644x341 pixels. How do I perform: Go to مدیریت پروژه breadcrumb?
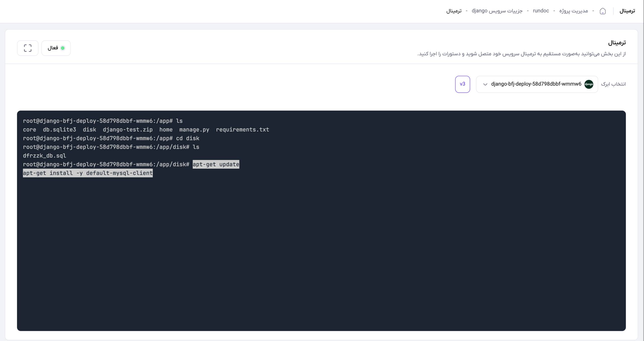coord(574,11)
